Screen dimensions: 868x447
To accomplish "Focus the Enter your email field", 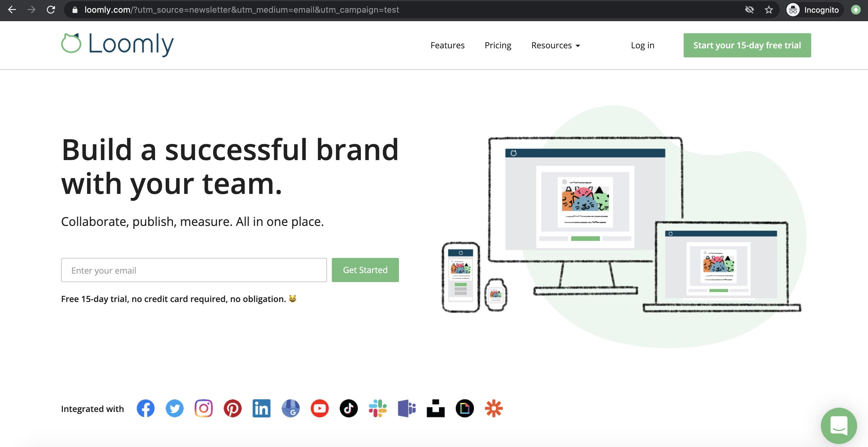I will (194, 270).
